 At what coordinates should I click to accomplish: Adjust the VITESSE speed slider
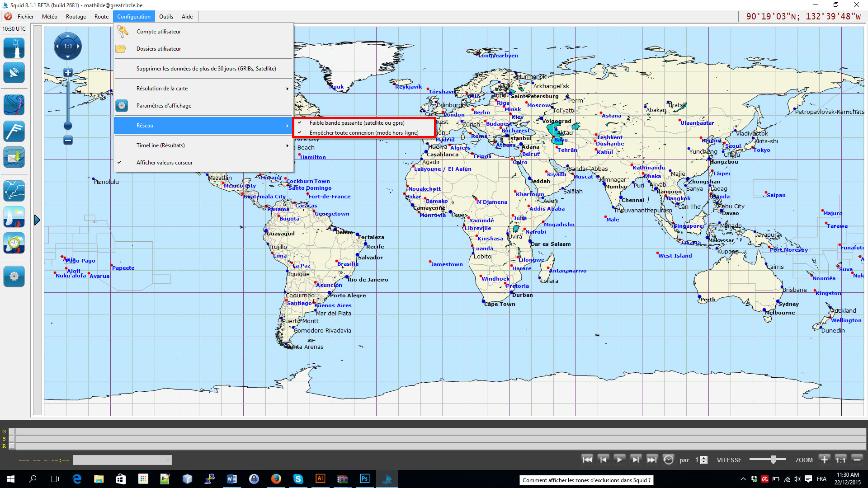(x=773, y=460)
